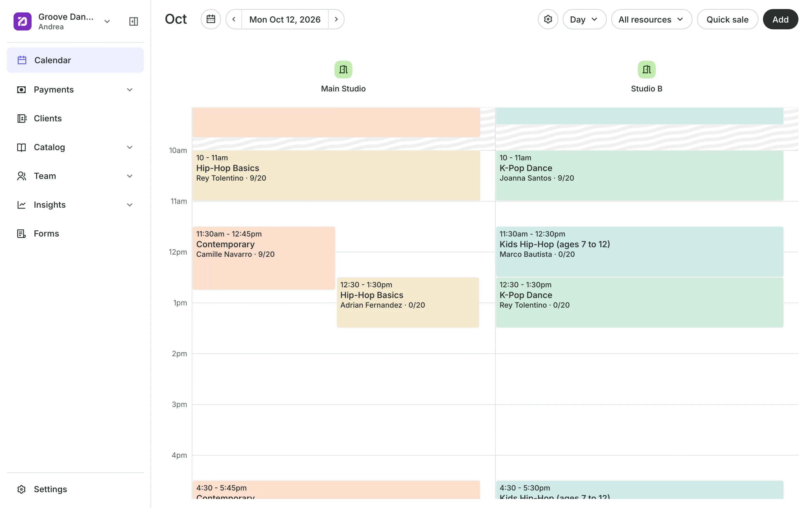Image resolution: width=812 pixels, height=508 pixels.
Task: Click the Add button
Action: tap(780, 19)
